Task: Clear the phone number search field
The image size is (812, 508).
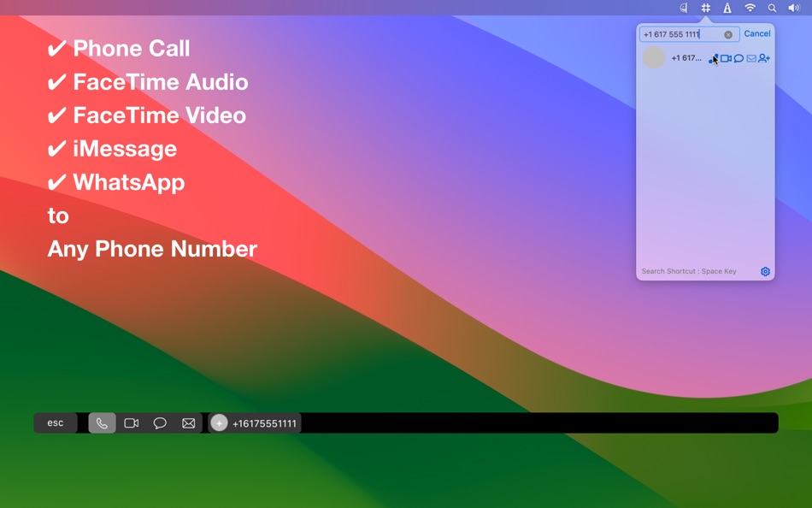Action: 728,35
